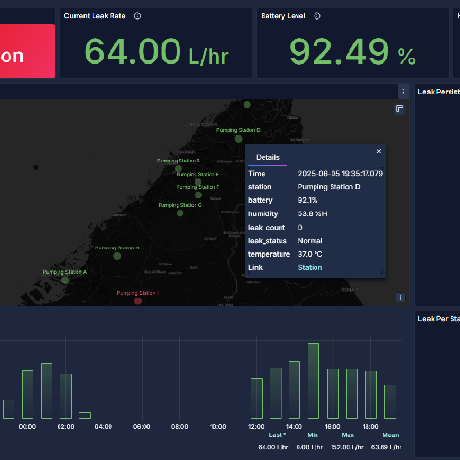Grab the Details popup resize corner handle
Image resolution: width=460 pixels, height=460 pixels.
(x=382, y=273)
